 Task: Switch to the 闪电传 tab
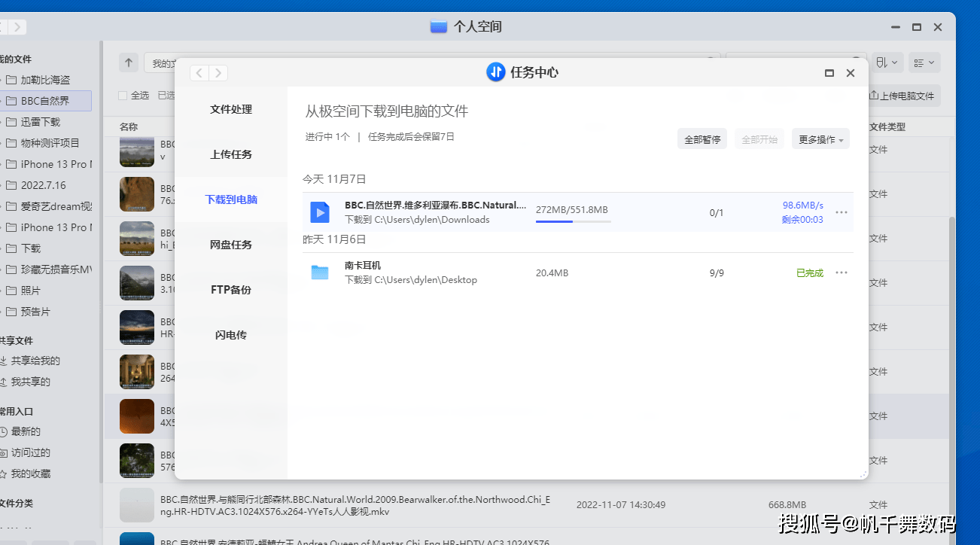231,335
